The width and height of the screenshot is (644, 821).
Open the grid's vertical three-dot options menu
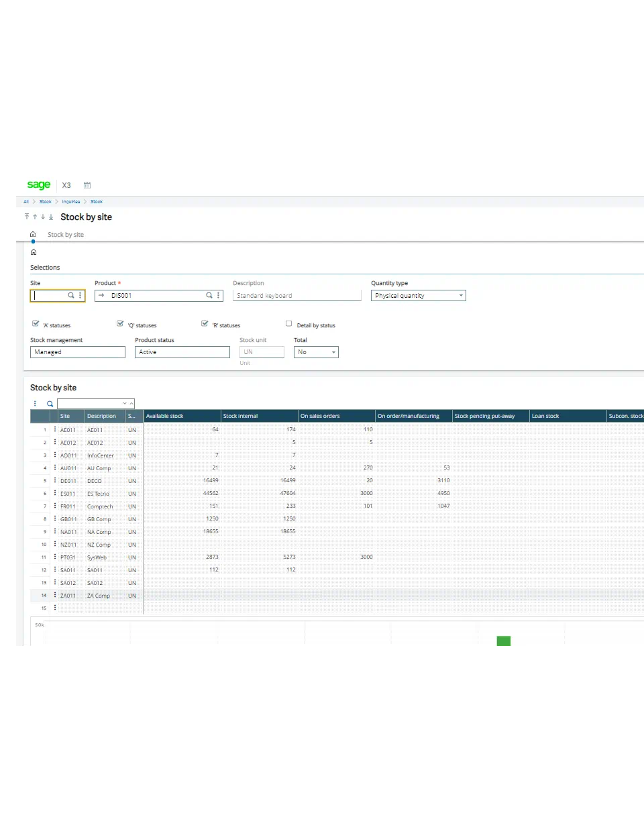[x=35, y=403]
